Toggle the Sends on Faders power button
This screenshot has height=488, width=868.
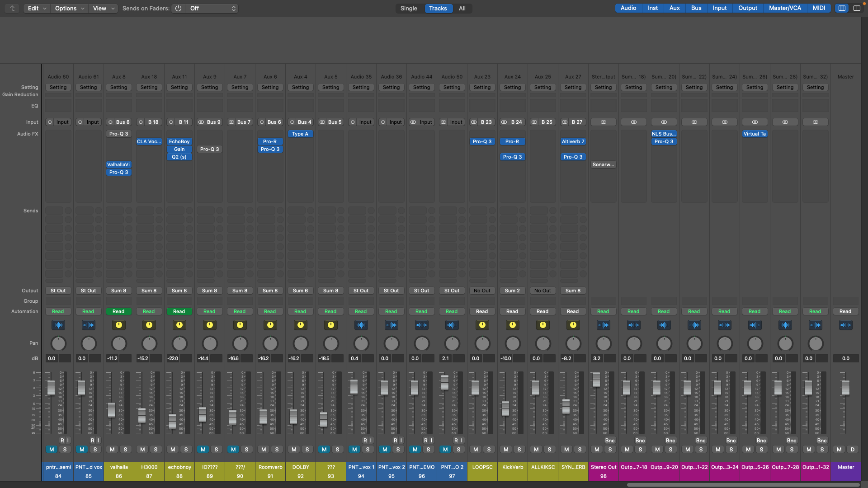click(178, 8)
